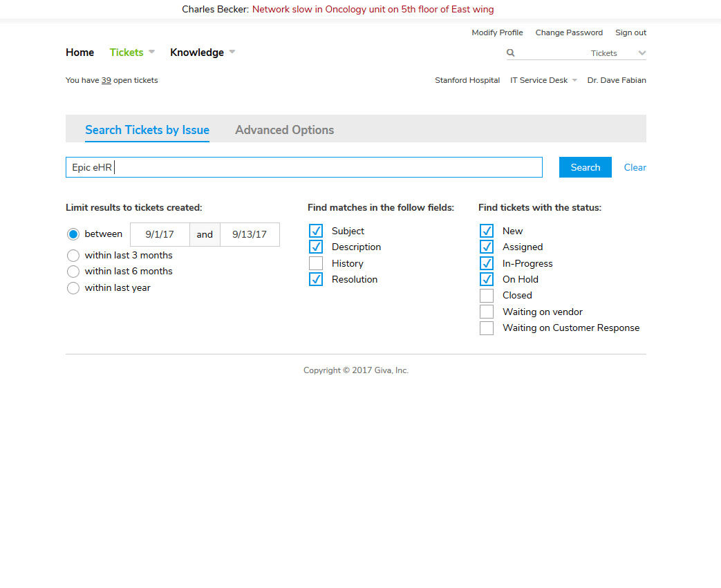
Task: Uncheck the New status checkbox
Action: pyautogui.click(x=487, y=231)
